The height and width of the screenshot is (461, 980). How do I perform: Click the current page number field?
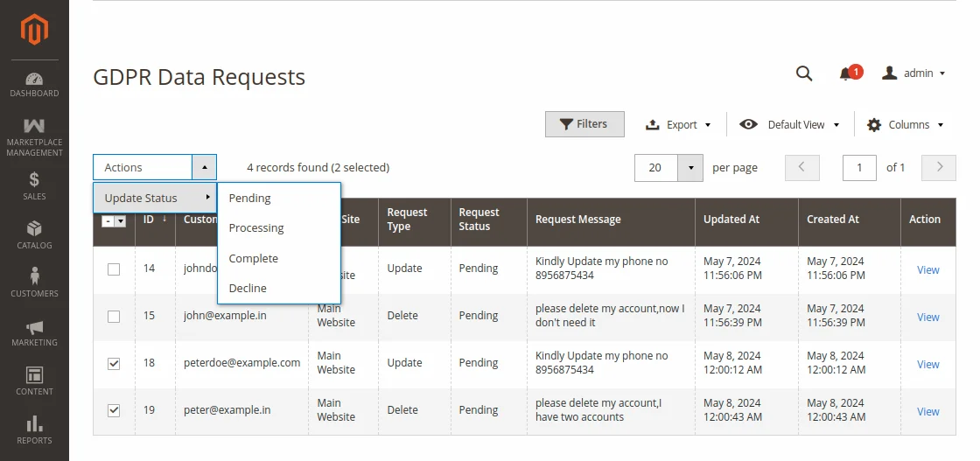[x=859, y=168]
